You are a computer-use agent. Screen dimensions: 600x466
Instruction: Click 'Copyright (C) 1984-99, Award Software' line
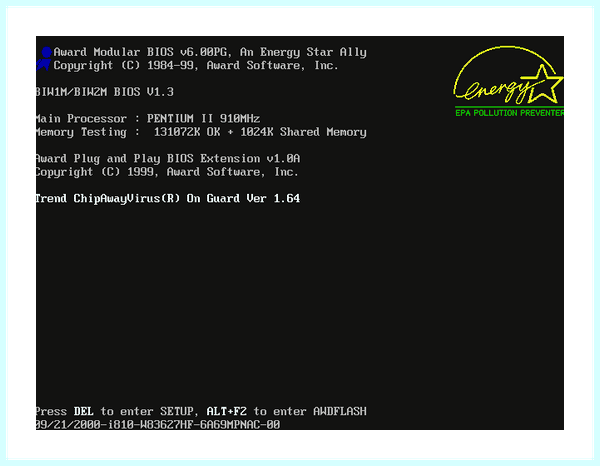coord(196,66)
